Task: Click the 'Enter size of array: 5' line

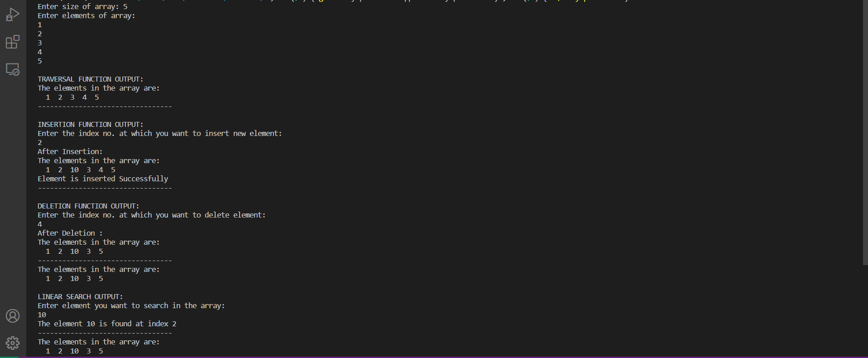Action: [x=82, y=6]
